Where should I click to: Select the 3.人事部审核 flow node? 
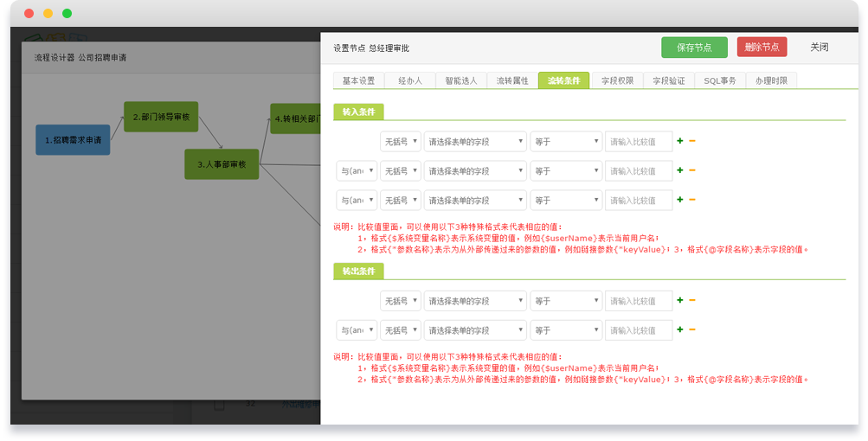click(222, 164)
